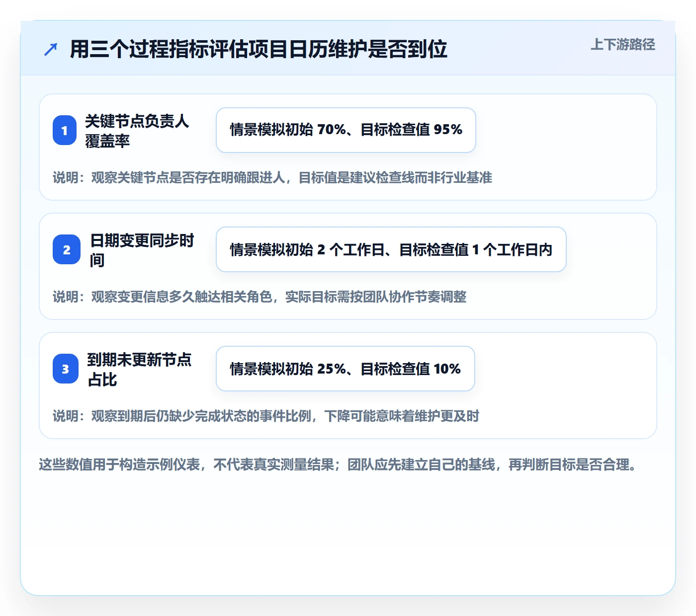Click the 上下游路径 label in header
Image resolution: width=696 pixels, height=616 pixels.
[x=623, y=45]
